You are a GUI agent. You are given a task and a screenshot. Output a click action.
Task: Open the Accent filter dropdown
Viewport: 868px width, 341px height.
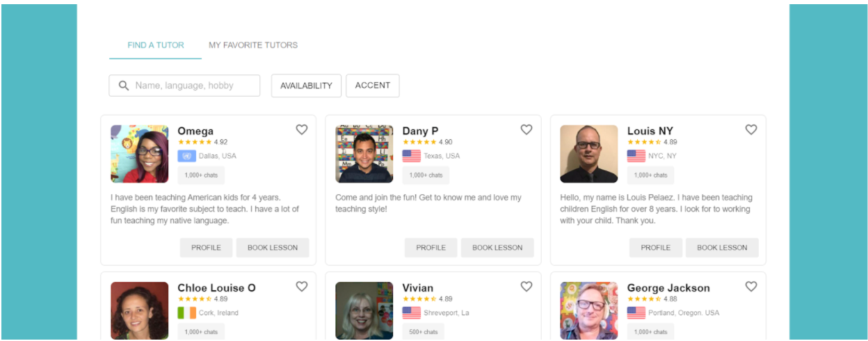[373, 86]
